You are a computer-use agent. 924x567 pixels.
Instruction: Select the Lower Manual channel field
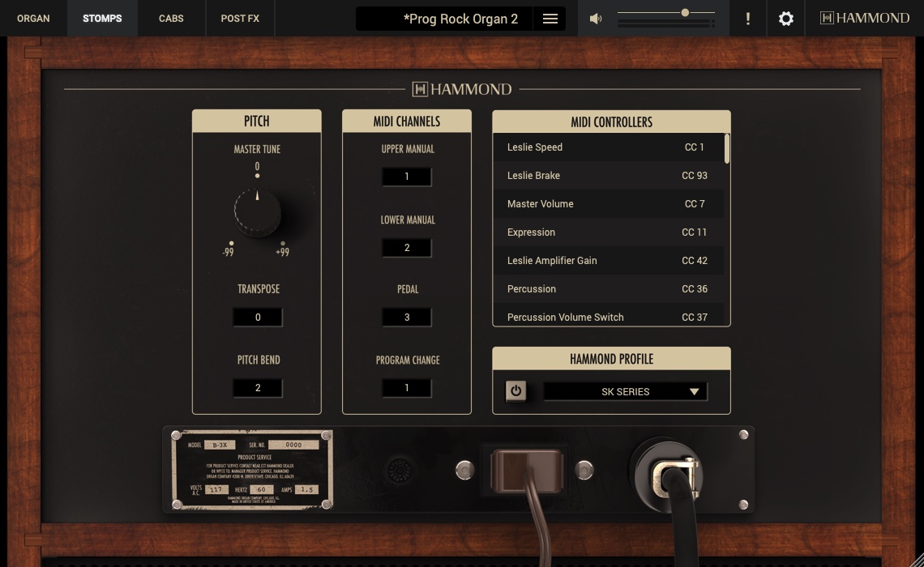pos(407,248)
